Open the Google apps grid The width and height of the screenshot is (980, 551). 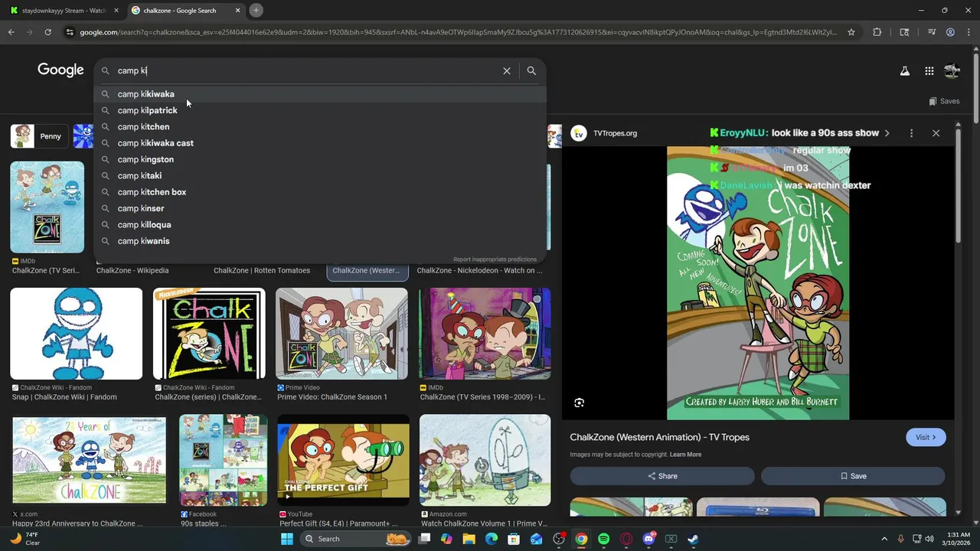(929, 71)
